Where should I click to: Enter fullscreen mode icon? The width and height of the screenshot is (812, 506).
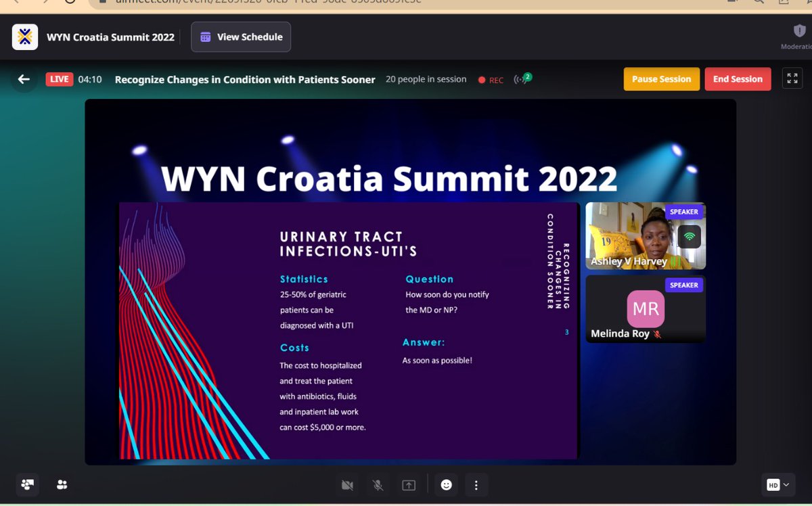(792, 78)
